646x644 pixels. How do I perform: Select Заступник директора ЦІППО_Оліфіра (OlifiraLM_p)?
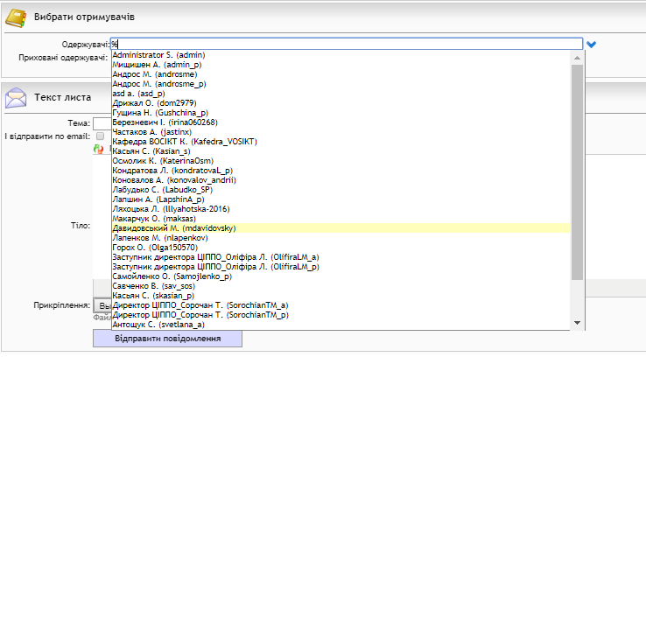pos(341,266)
